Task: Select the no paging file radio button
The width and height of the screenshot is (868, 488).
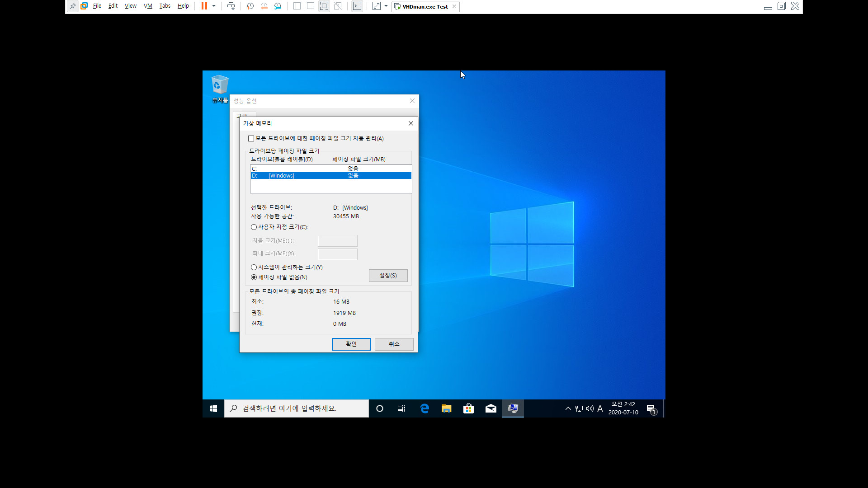Action: coord(254,277)
